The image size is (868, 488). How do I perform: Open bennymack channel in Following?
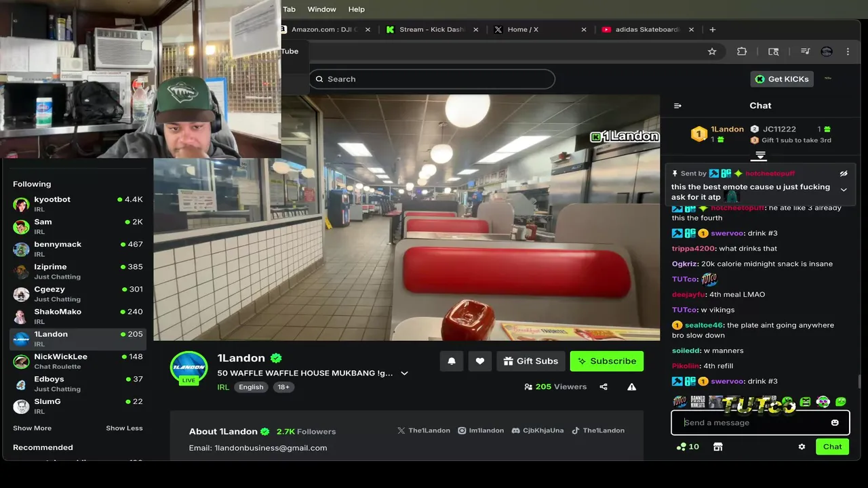coord(78,249)
